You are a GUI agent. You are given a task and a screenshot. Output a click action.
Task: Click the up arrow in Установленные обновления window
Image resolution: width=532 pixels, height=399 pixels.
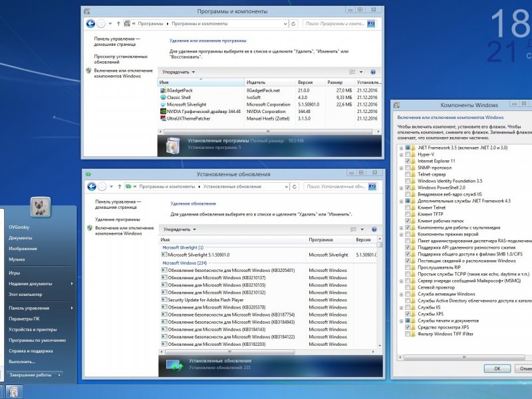[120, 187]
